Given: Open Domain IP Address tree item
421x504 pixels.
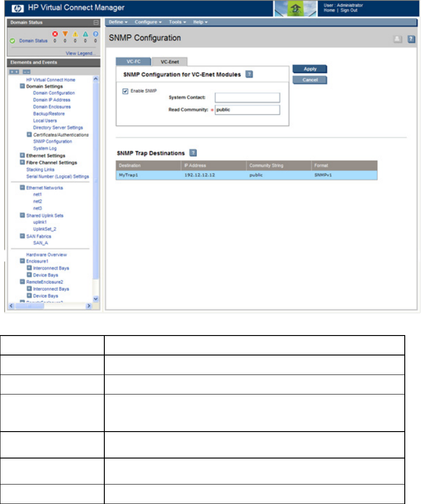Looking at the screenshot, I should [52, 100].
